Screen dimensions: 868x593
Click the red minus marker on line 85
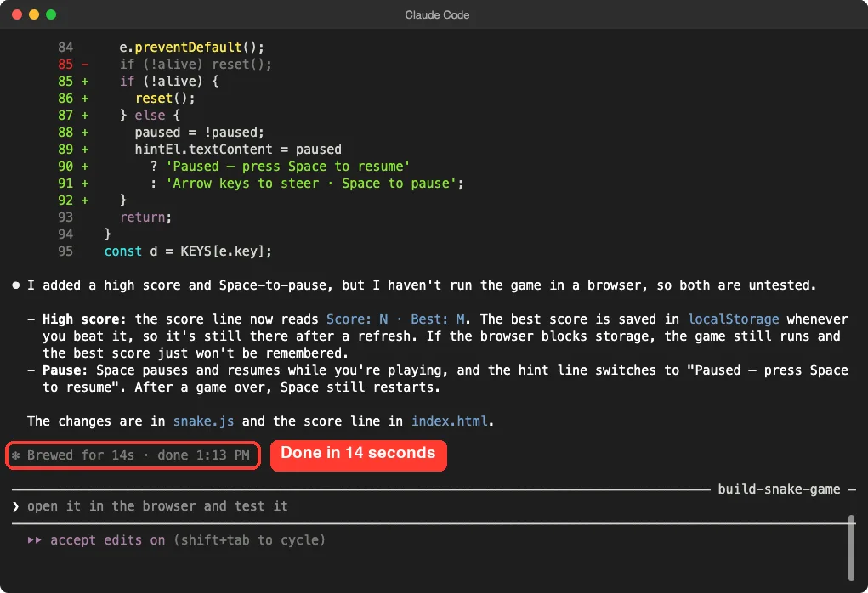(x=85, y=65)
